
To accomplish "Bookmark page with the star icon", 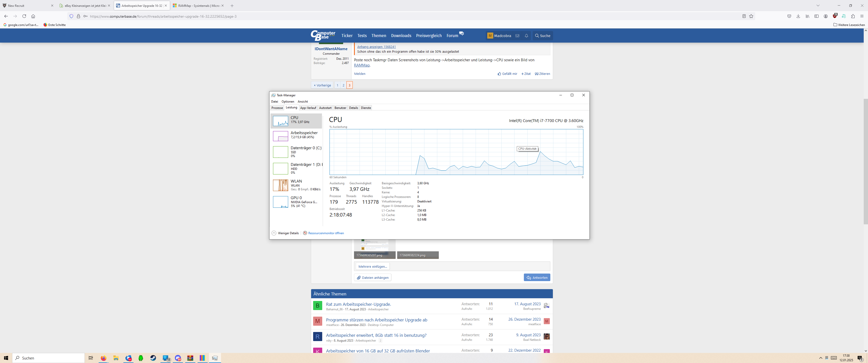I will [751, 16].
